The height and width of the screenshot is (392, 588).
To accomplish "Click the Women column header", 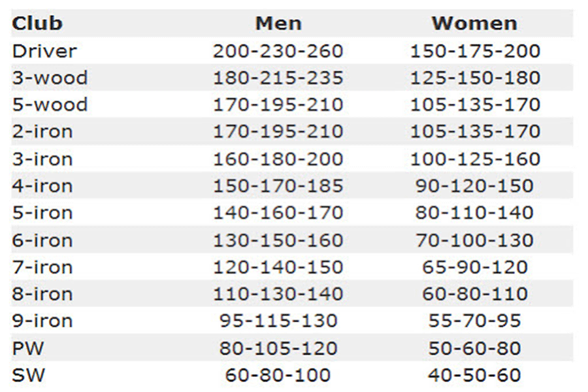I will [x=474, y=24].
